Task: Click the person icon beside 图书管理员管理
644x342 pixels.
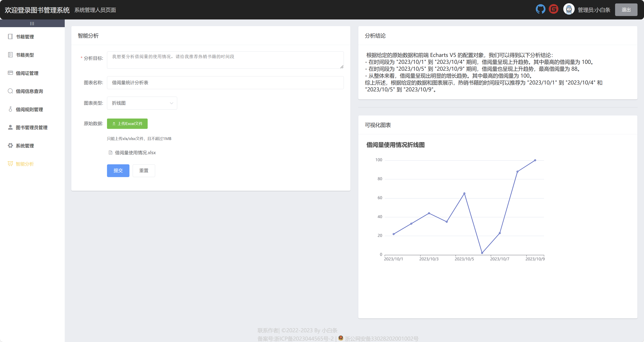Action: coord(10,127)
